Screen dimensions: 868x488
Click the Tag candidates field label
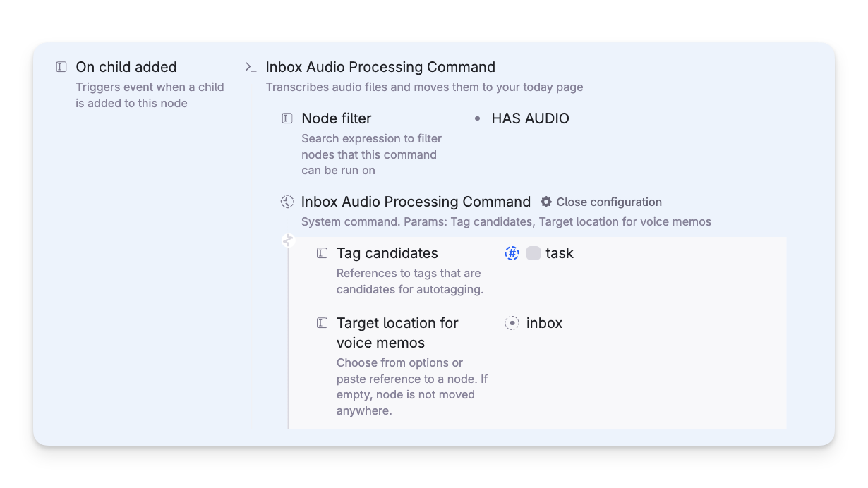point(387,253)
